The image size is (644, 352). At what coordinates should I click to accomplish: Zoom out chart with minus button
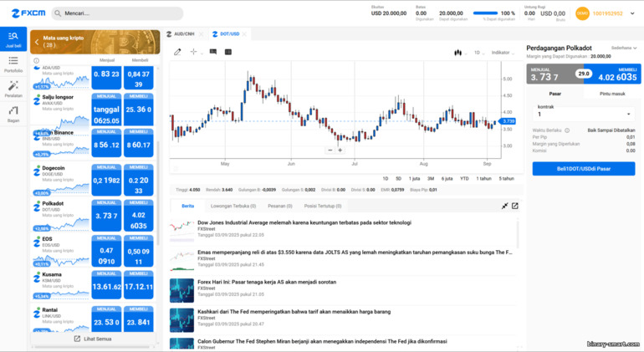pos(330,150)
